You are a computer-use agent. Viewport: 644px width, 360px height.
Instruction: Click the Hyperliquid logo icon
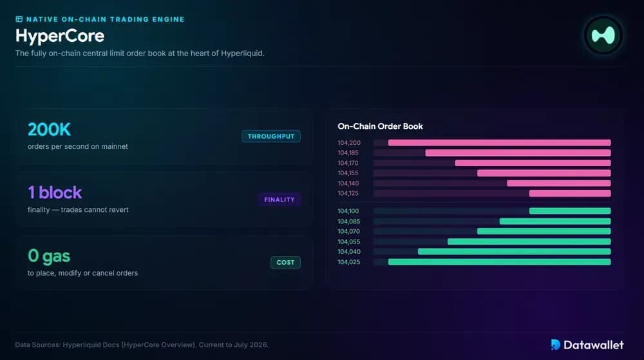pos(603,35)
